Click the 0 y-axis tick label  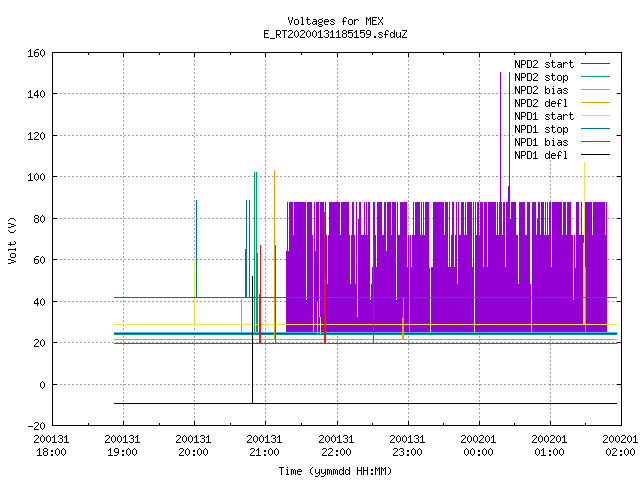click(x=42, y=385)
